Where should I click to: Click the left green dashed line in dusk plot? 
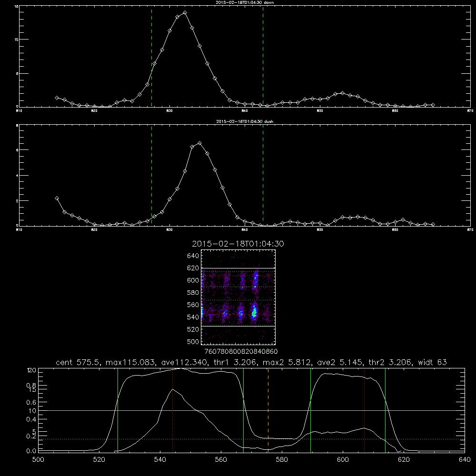point(151,175)
